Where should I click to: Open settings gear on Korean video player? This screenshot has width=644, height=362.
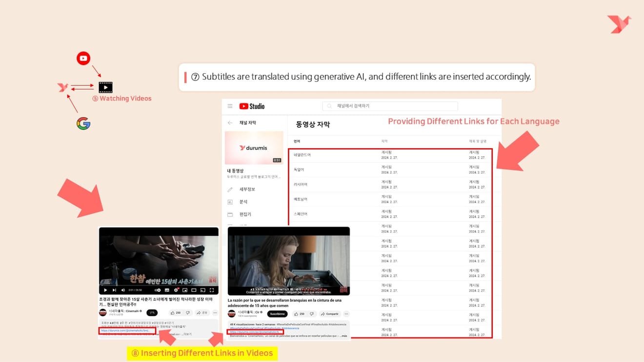click(176, 290)
